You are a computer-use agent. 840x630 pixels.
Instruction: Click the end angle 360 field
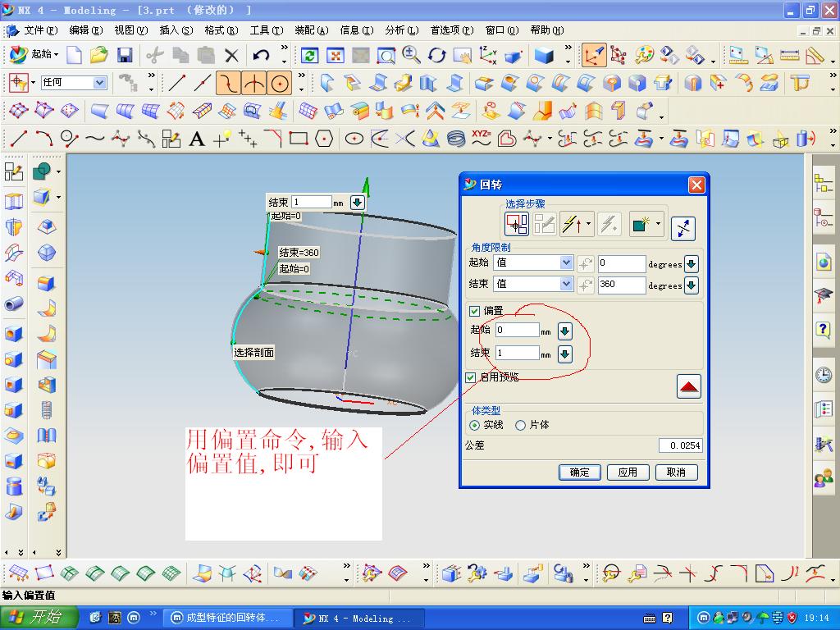point(622,285)
